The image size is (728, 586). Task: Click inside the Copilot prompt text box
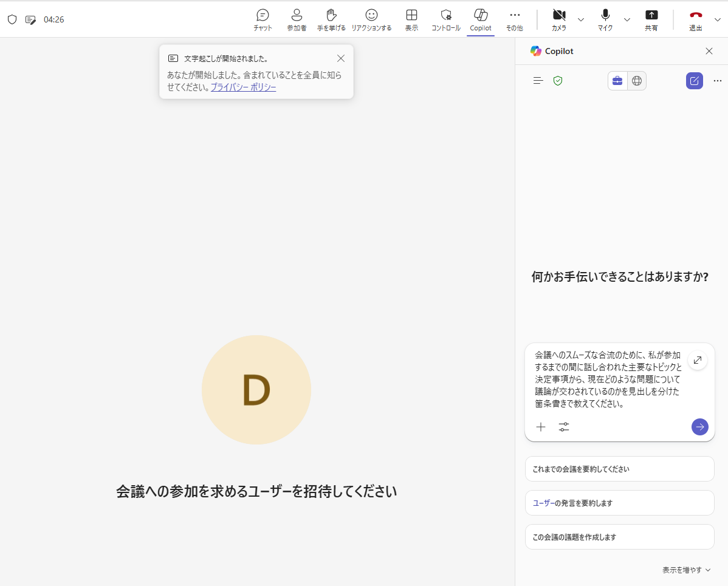coord(608,379)
